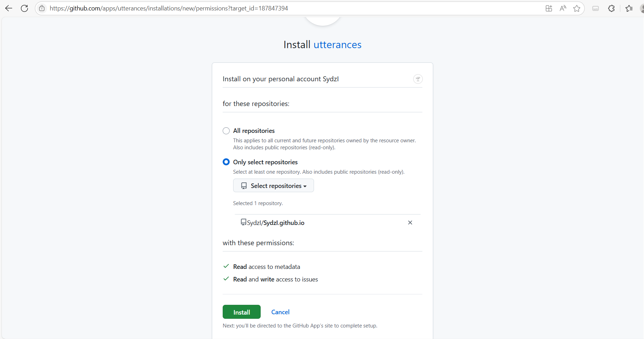Click the repository book icon next to Sydzl.github.io
Screen dimensions: 644x339
pyautogui.click(x=243, y=222)
